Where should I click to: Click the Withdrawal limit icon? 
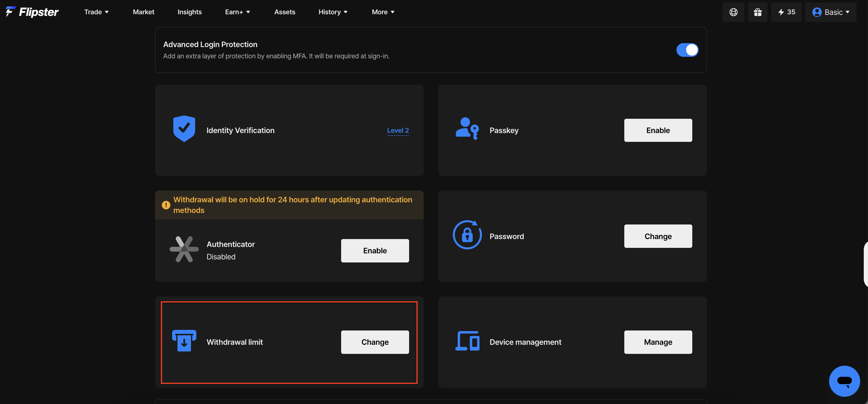pos(184,341)
